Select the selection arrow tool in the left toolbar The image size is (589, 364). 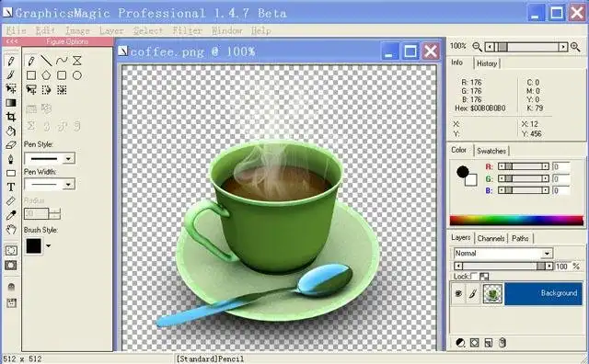[x=11, y=88]
